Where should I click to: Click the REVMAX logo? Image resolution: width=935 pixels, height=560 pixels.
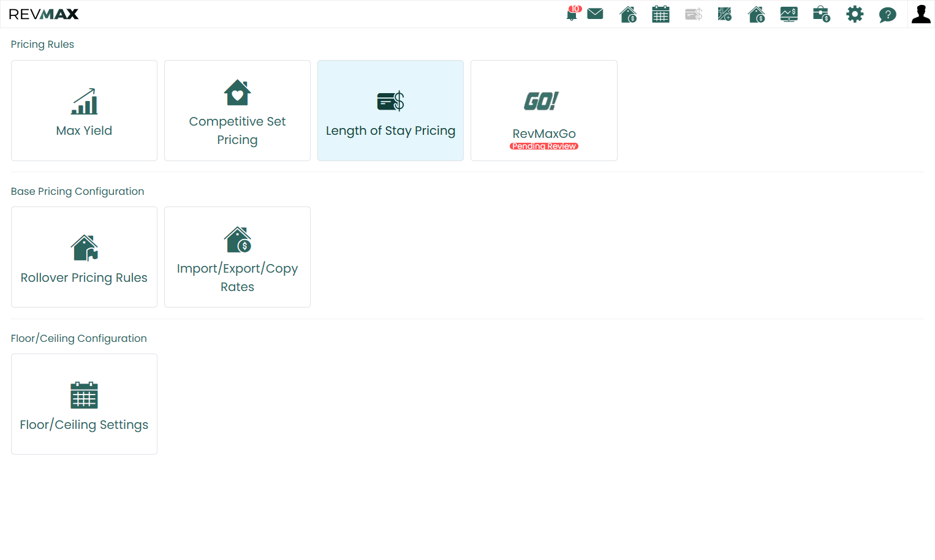click(x=44, y=14)
